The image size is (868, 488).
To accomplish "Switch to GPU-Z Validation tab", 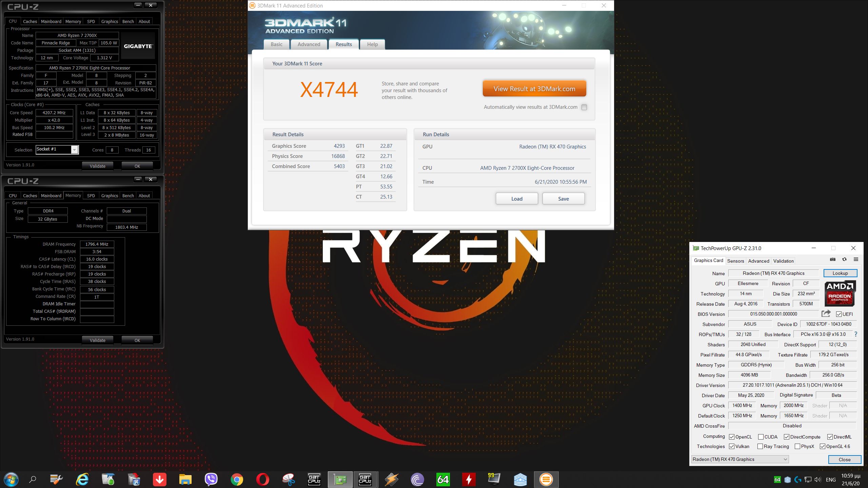I will coord(783,261).
